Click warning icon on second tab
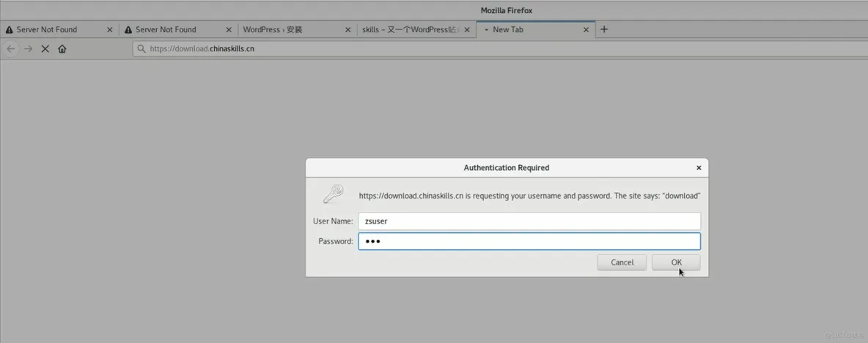The image size is (868, 343). point(128,30)
